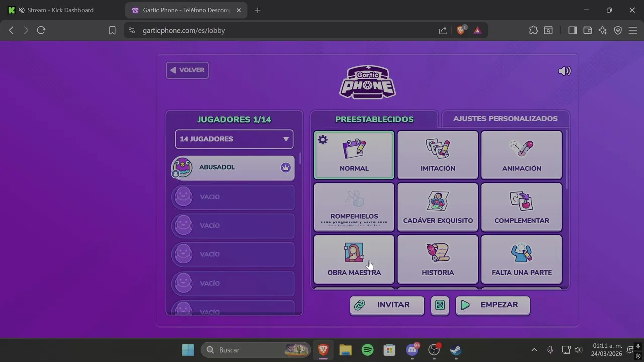This screenshot has width=644, height=362.
Task: Reload the current page
Action: coord(41,30)
